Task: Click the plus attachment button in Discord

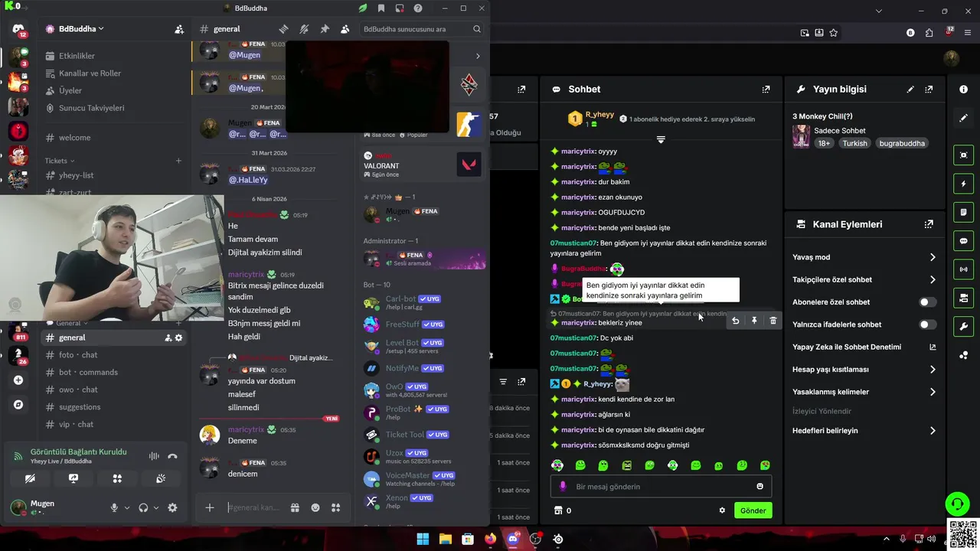Action: point(209,507)
